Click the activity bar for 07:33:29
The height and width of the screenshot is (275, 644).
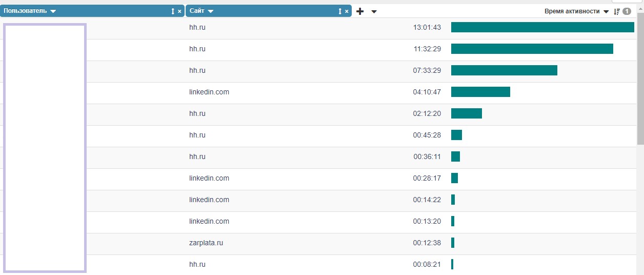point(504,70)
